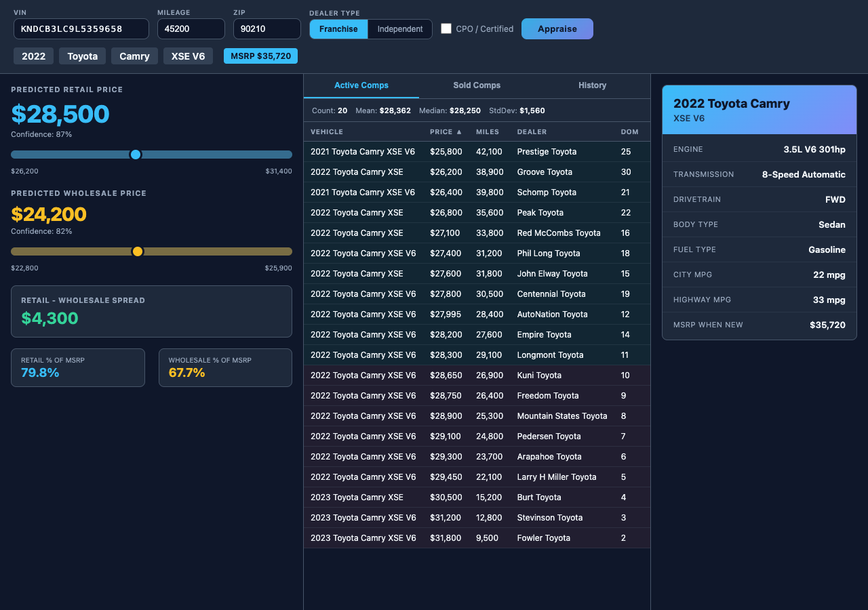Screen dimensions: 868x610
Task: Select the AutoNation Toyota comp row
Action: point(477,314)
